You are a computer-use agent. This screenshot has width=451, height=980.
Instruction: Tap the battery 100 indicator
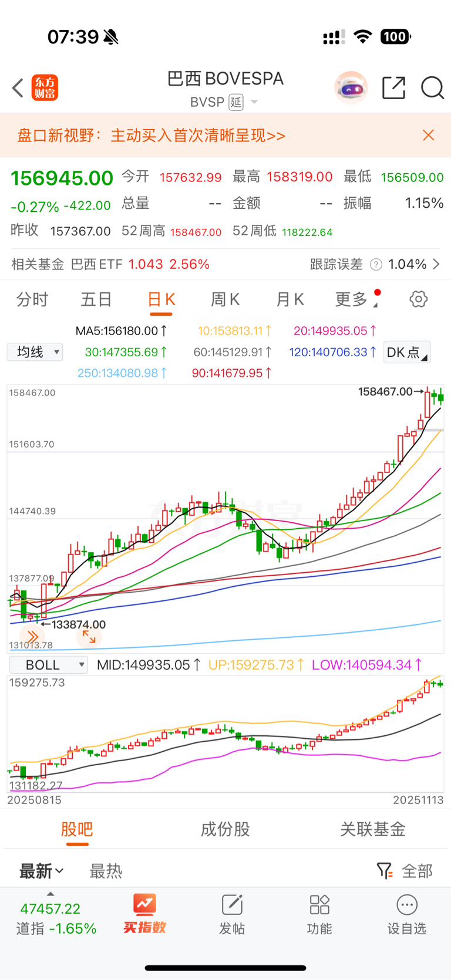click(x=396, y=37)
